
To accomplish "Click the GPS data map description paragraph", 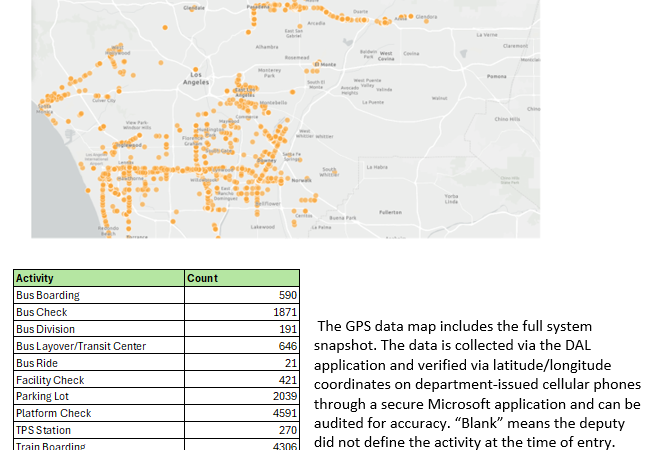I will [x=478, y=384].
